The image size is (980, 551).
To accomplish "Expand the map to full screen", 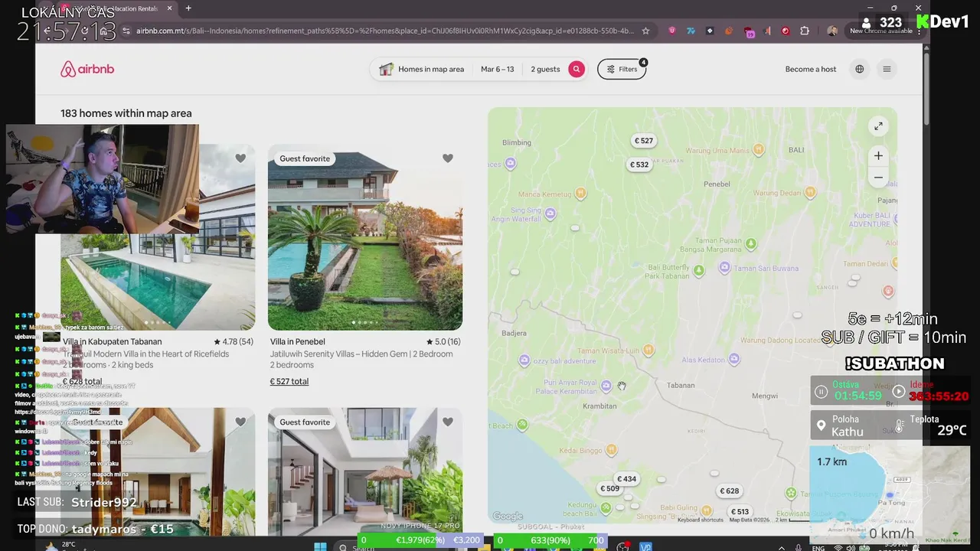I will [x=878, y=126].
